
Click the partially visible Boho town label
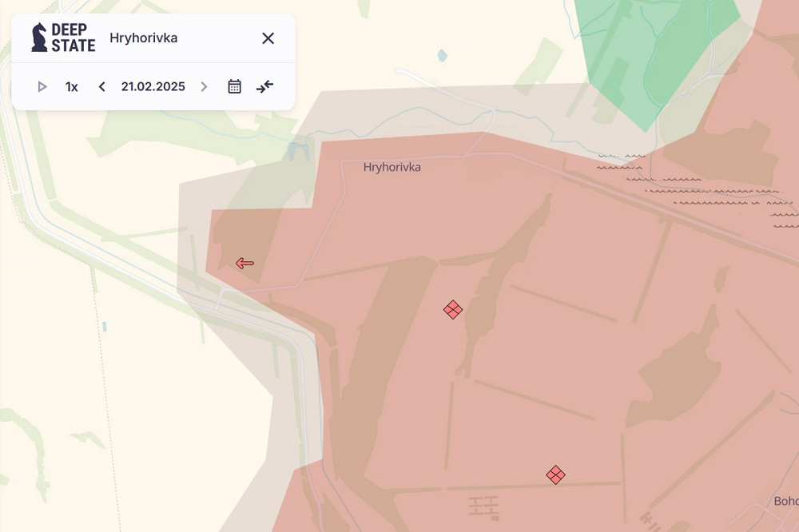[x=785, y=501]
